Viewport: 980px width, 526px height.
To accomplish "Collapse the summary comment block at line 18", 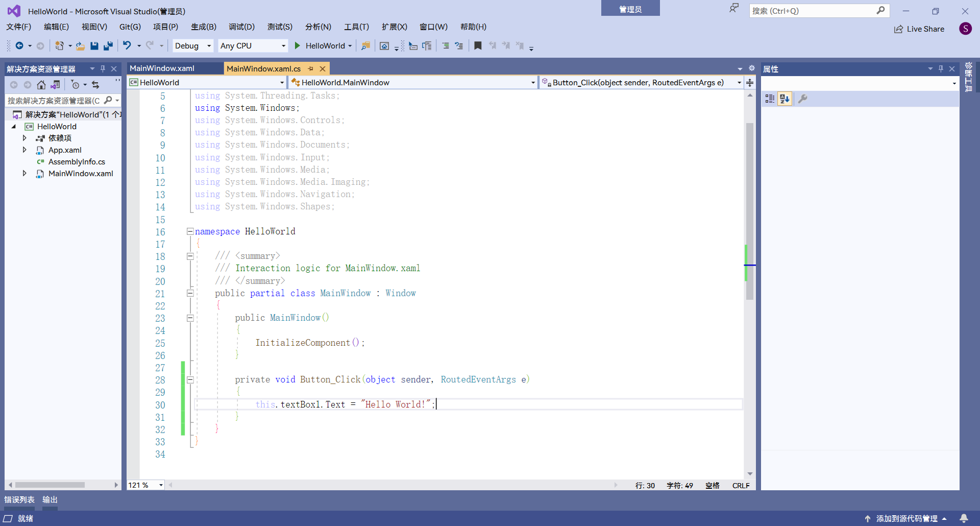I will (x=190, y=256).
